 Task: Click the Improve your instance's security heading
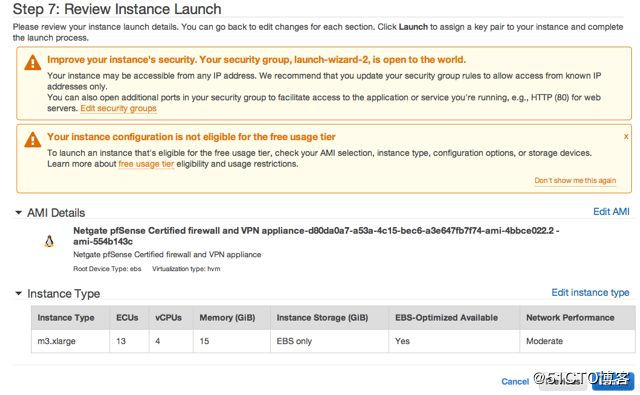(x=256, y=60)
